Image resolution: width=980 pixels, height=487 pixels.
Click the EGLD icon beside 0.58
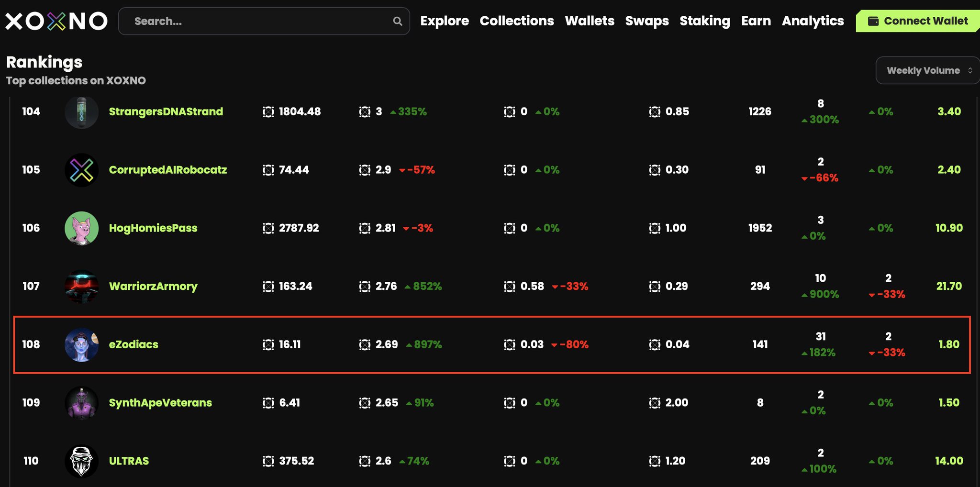pos(510,287)
